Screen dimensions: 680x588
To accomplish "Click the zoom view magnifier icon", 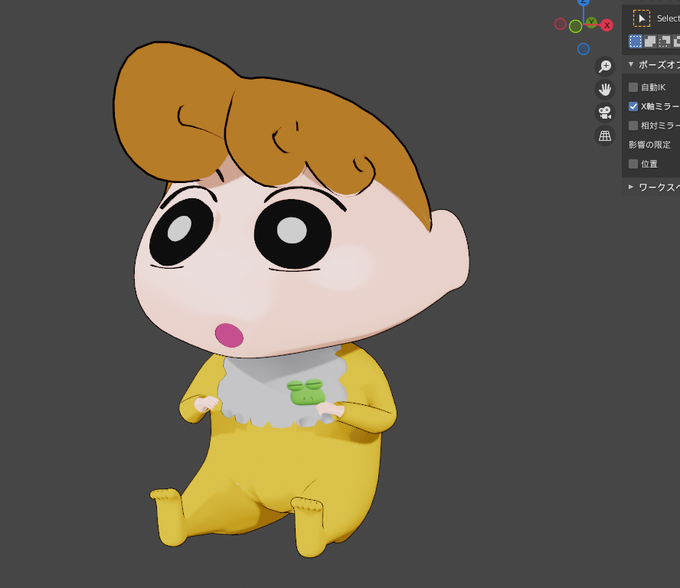I will (x=605, y=66).
